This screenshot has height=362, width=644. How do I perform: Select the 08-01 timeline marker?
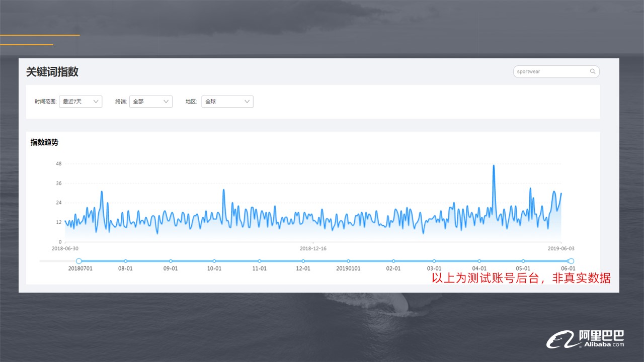(x=125, y=261)
